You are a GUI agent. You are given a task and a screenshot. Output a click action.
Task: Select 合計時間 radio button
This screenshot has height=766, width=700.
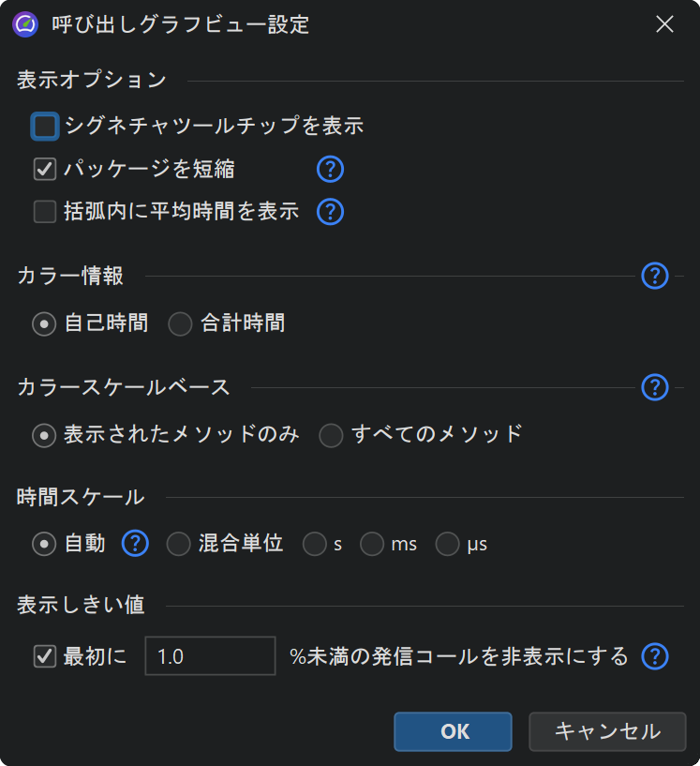coord(180,324)
